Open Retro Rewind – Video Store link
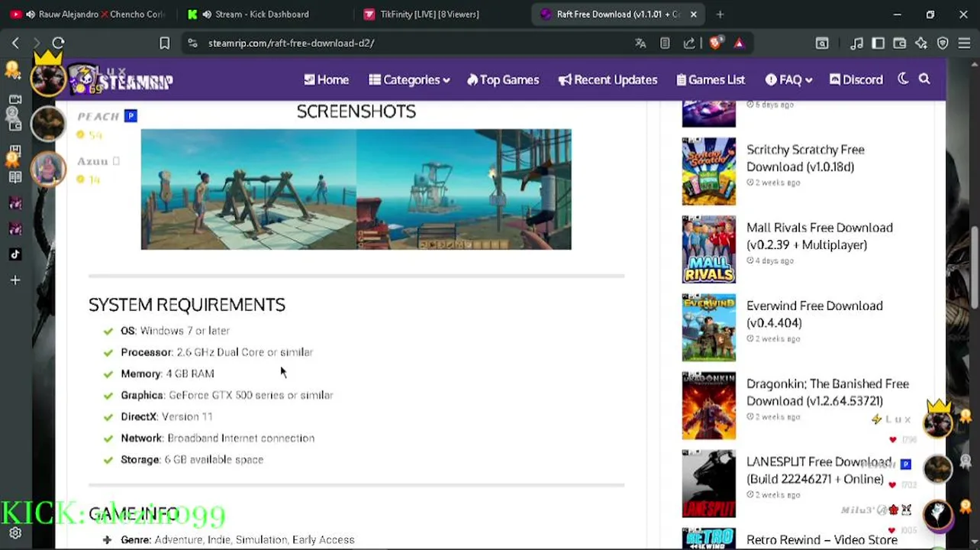Screen dimensions: 980x550 tap(821, 540)
